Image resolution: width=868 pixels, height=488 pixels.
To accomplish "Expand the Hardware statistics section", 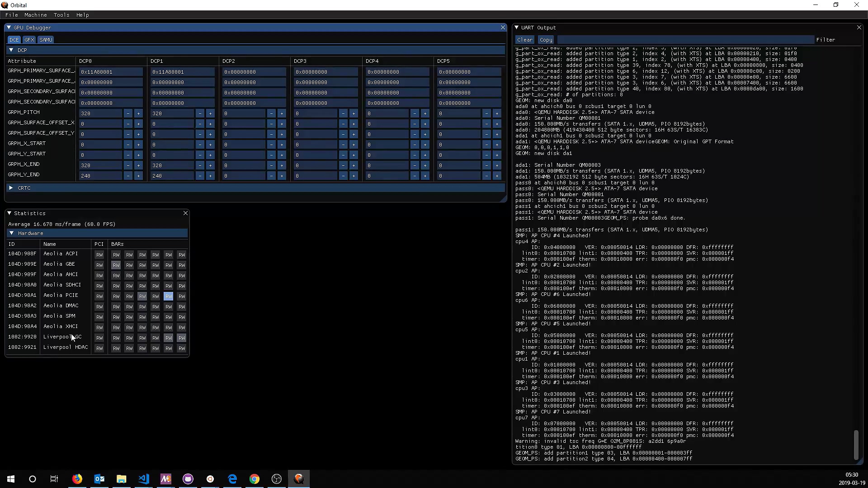I will click(x=11, y=232).
